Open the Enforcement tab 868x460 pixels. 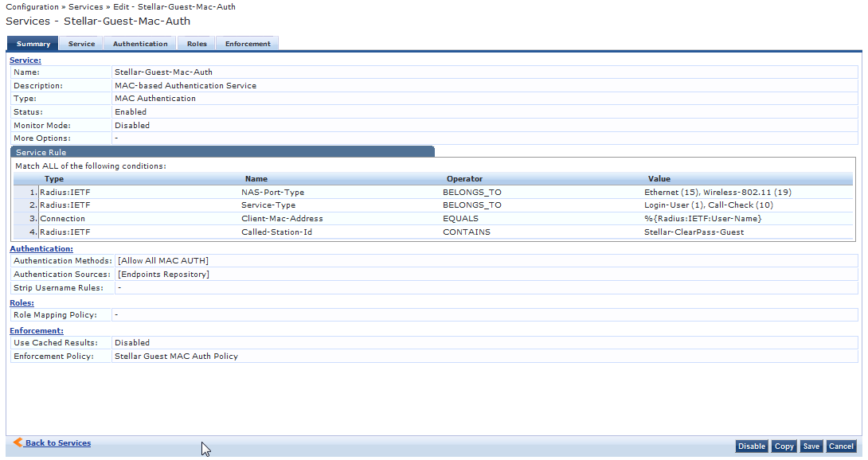pos(248,44)
